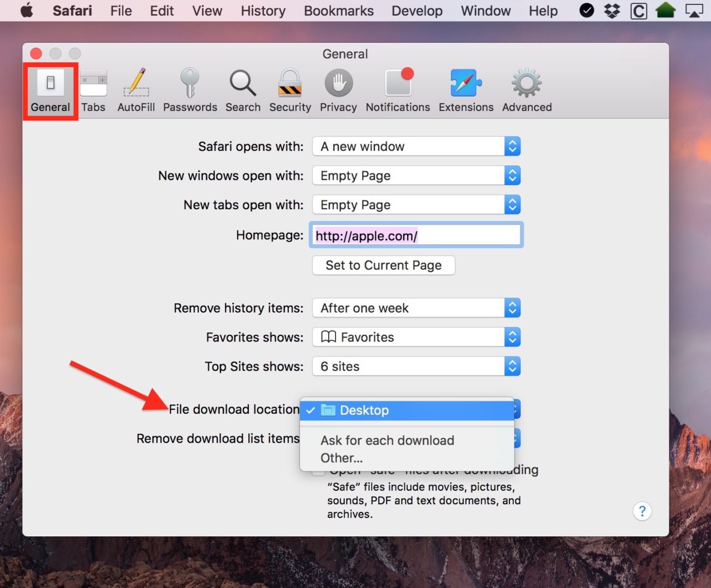This screenshot has height=588, width=711.
Task: Choose 'Other...' from download location menu
Action: (342, 458)
